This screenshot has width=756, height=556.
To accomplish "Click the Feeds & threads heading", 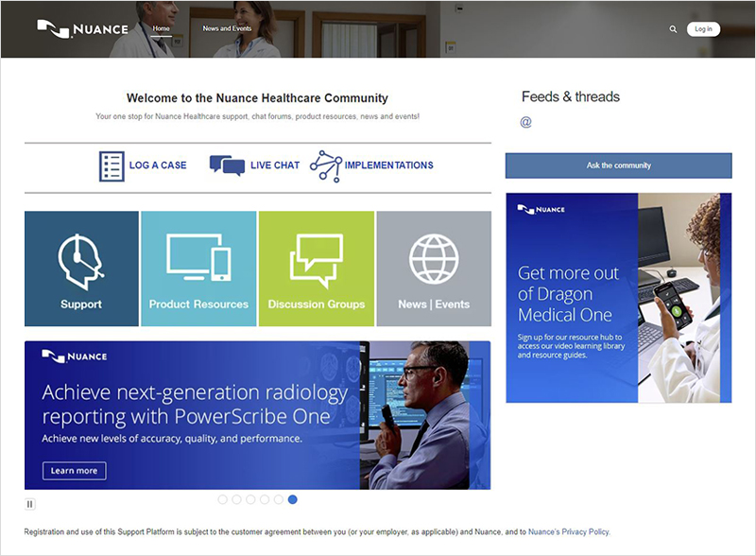I will coord(571,96).
